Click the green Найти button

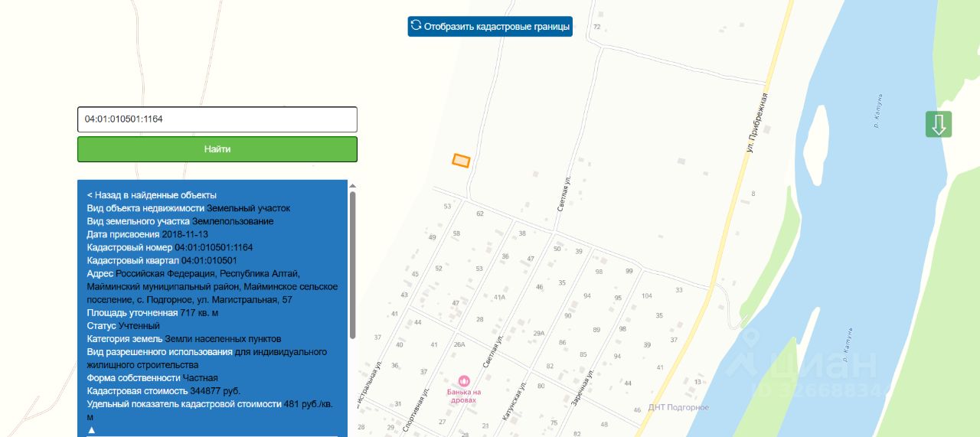217,149
